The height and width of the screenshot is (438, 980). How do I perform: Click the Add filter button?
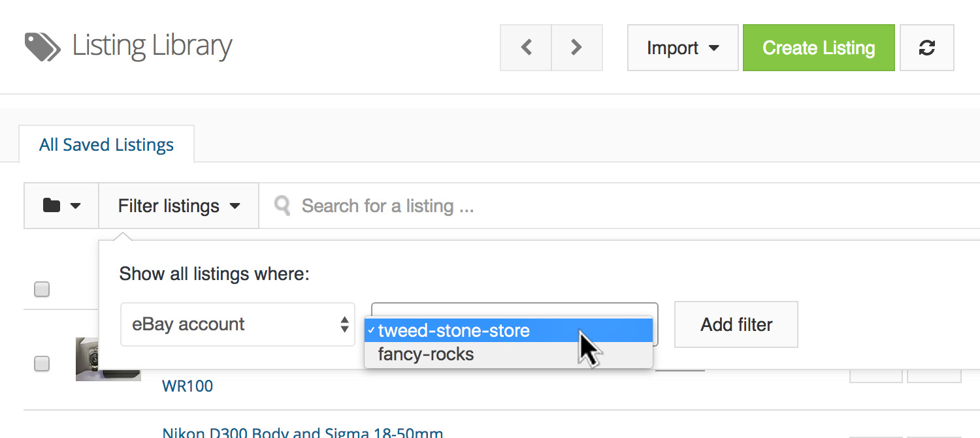(736, 324)
